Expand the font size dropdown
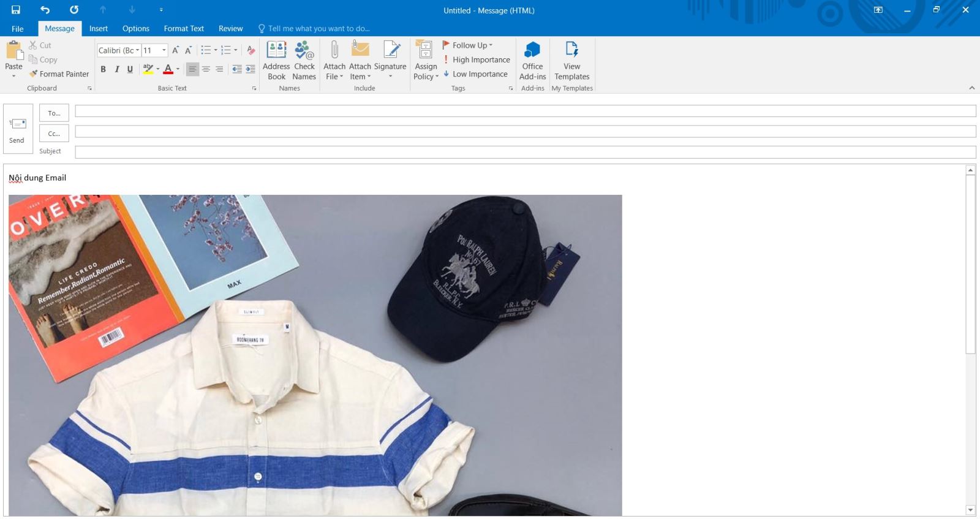The image size is (980, 519). (x=164, y=50)
